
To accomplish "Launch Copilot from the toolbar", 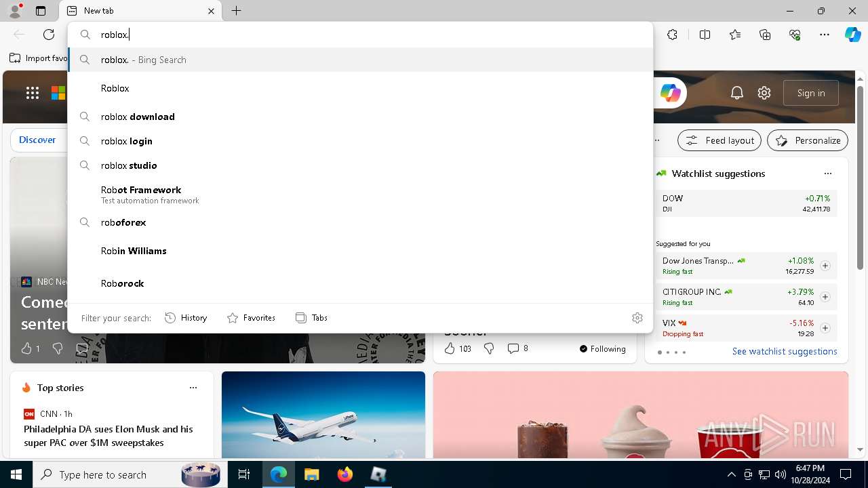I will tap(852, 35).
